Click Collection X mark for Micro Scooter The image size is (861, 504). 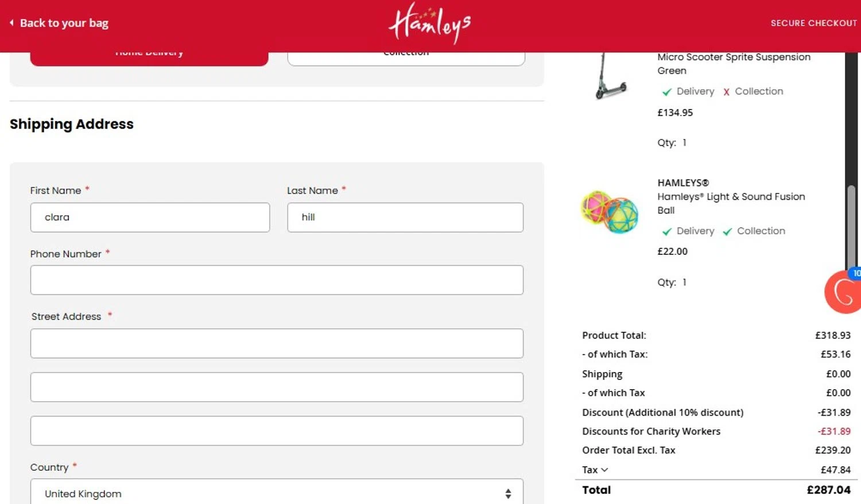pos(726,92)
